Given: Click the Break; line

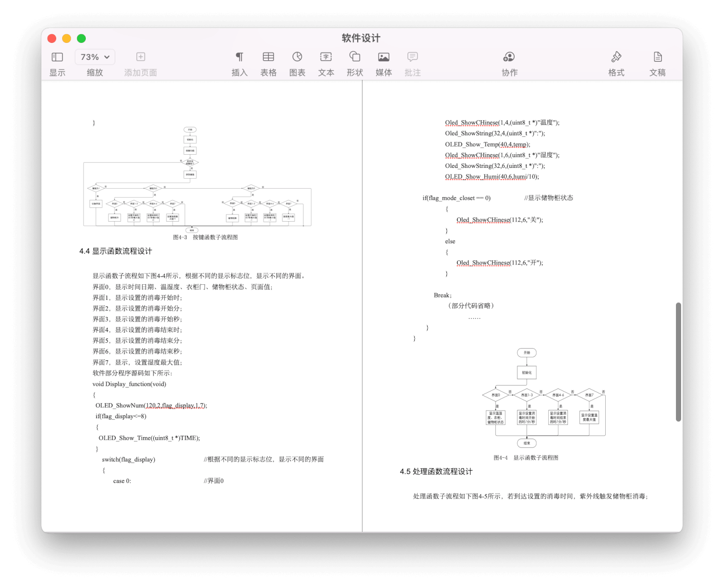Looking at the screenshot, I should [x=443, y=296].
